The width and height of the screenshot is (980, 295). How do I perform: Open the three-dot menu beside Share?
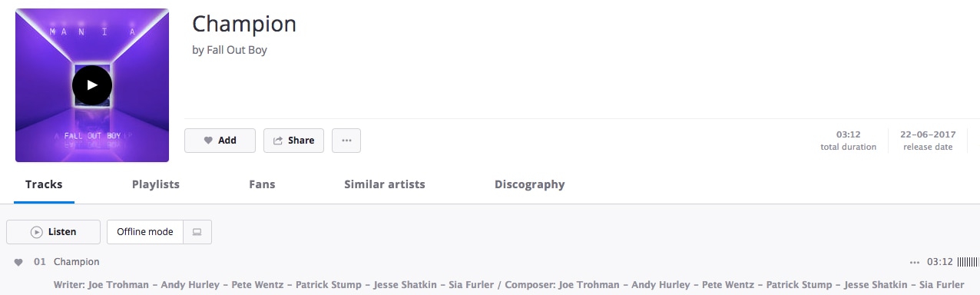pyautogui.click(x=346, y=141)
